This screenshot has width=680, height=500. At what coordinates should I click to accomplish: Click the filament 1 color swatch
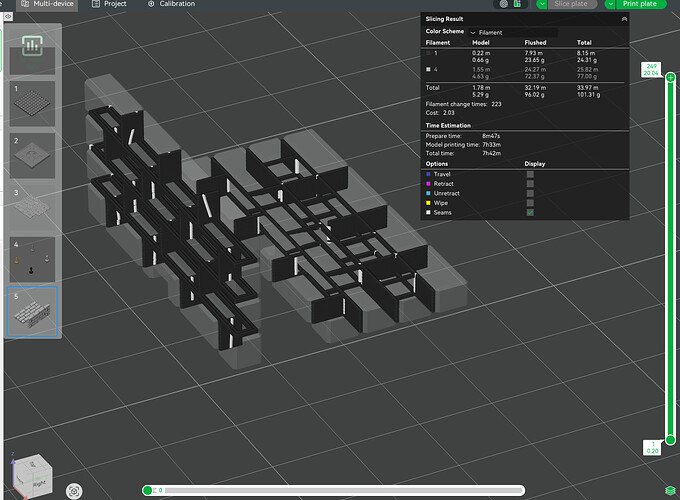(428, 53)
